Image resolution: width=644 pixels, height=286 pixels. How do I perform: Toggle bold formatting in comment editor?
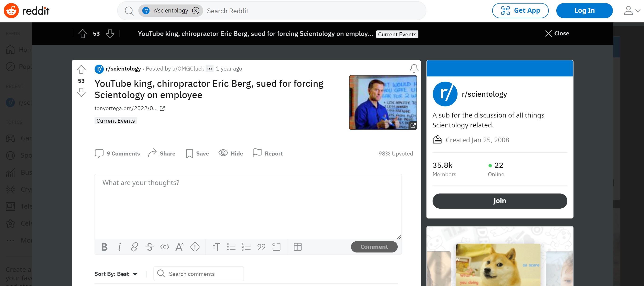pos(104,247)
